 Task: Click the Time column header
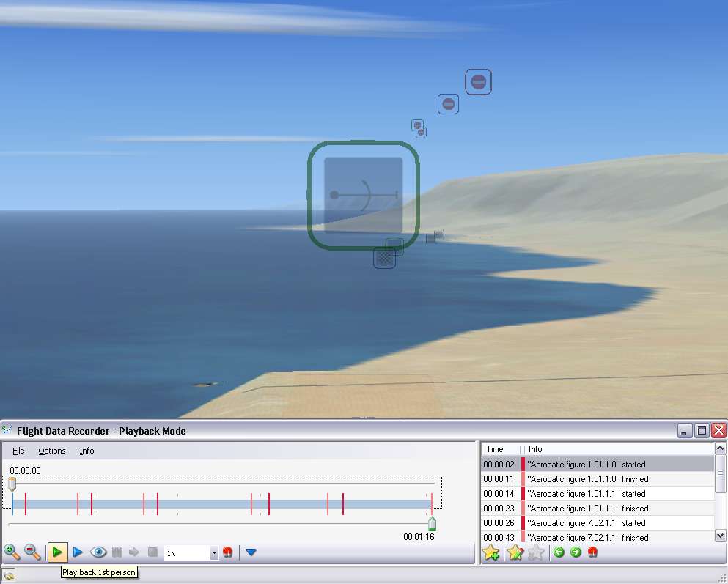click(496, 449)
